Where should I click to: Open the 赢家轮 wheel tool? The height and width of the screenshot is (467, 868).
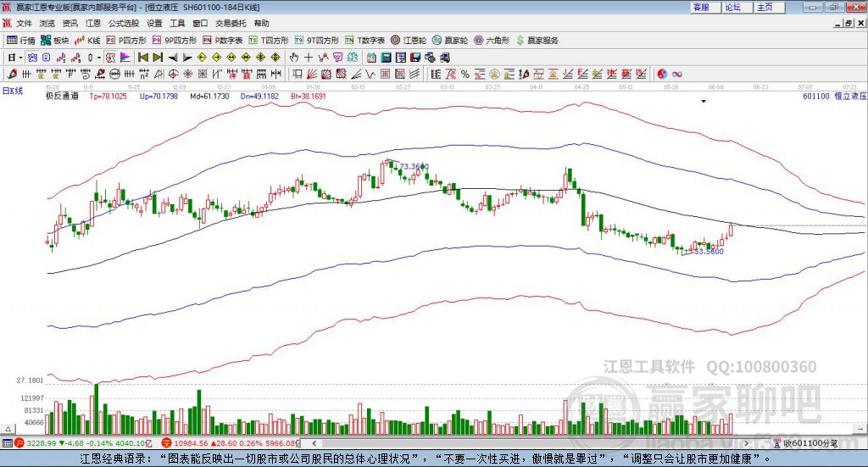pyautogui.click(x=449, y=41)
